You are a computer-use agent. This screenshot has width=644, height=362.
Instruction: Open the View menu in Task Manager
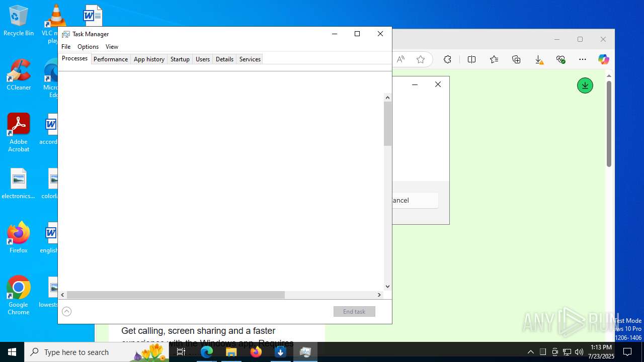pos(112,47)
